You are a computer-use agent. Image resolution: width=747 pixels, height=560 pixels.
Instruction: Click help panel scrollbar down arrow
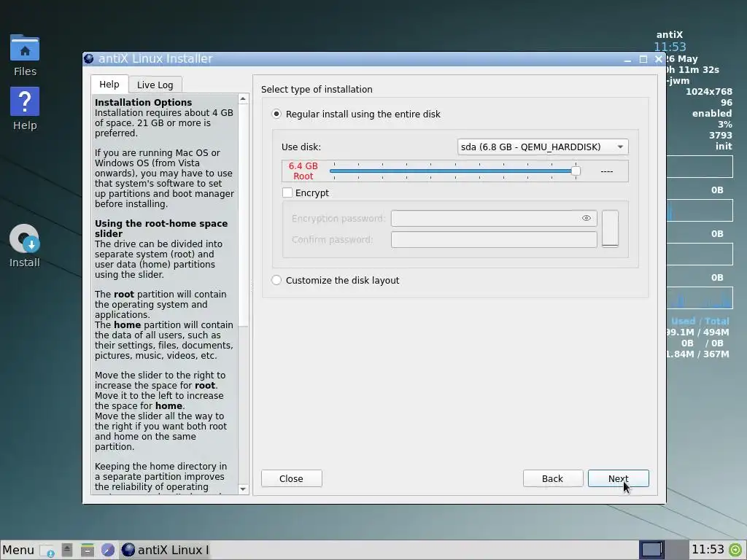243,489
